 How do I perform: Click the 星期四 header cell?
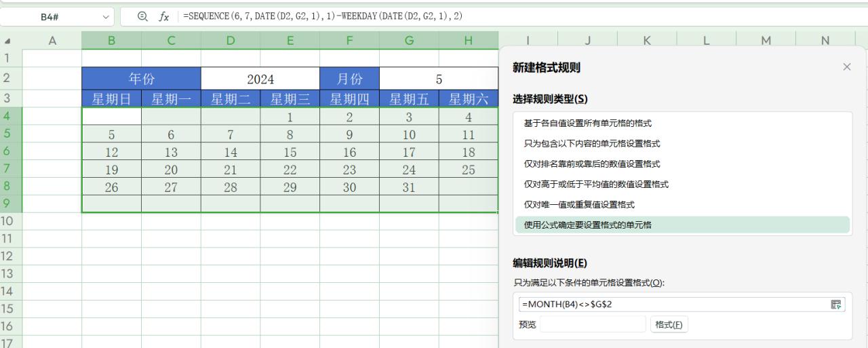pyautogui.click(x=349, y=100)
